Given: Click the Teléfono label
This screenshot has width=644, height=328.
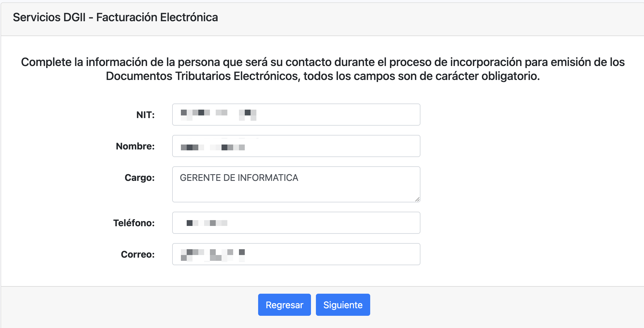Looking at the screenshot, I should [134, 223].
